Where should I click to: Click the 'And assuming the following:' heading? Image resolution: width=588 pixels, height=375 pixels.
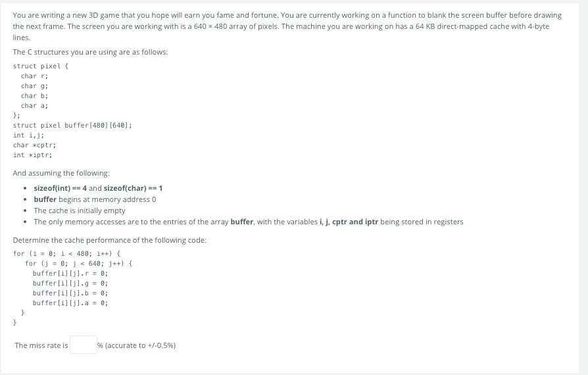tap(61, 173)
